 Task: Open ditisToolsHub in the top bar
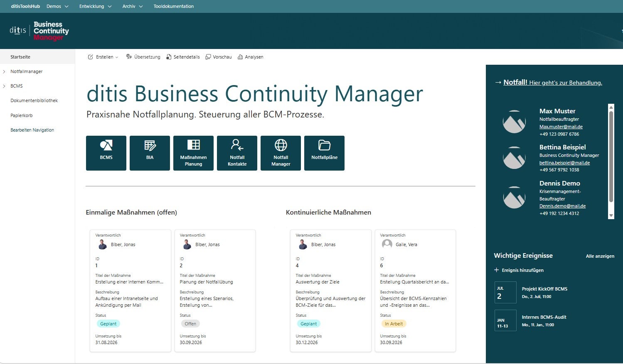pyautogui.click(x=25, y=6)
